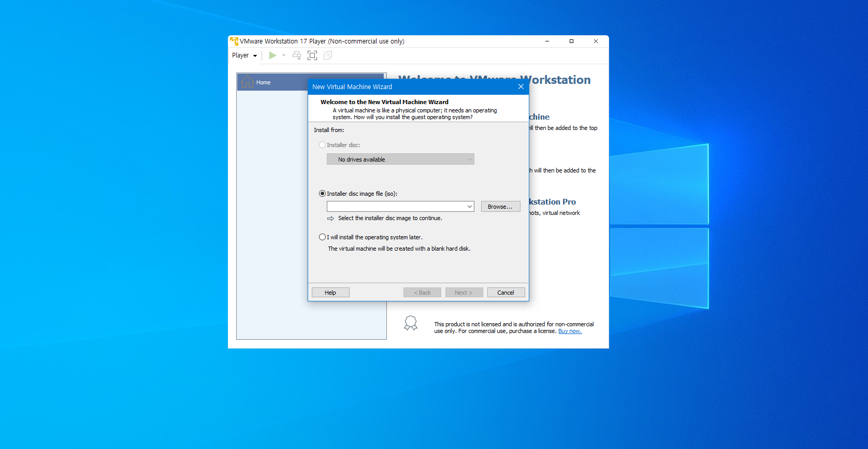The height and width of the screenshot is (449, 868).
Task: Open the No drives available dropdown
Action: [x=400, y=160]
